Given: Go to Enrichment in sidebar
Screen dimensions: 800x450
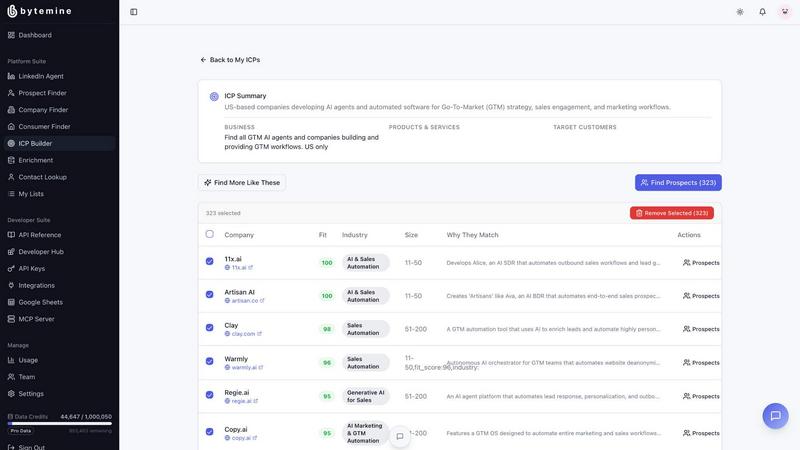Looking at the screenshot, I should click(x=35, y=160).
